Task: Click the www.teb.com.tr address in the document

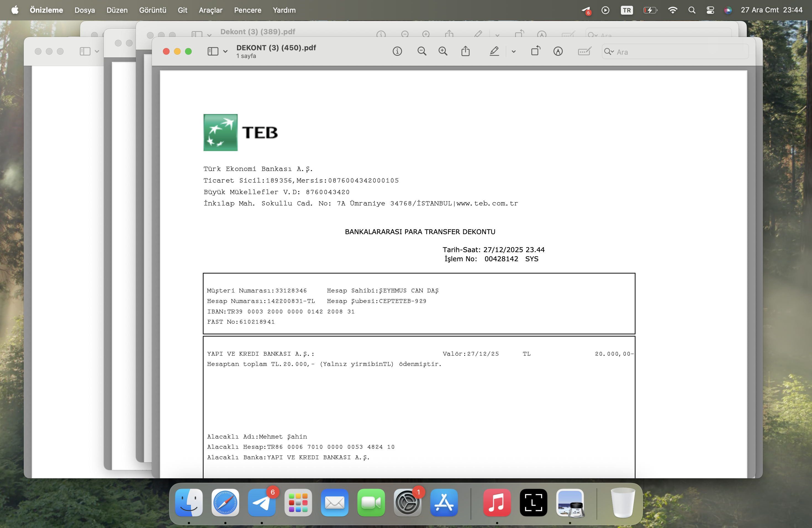Action: pyautogui.click(x=487, y=204)
